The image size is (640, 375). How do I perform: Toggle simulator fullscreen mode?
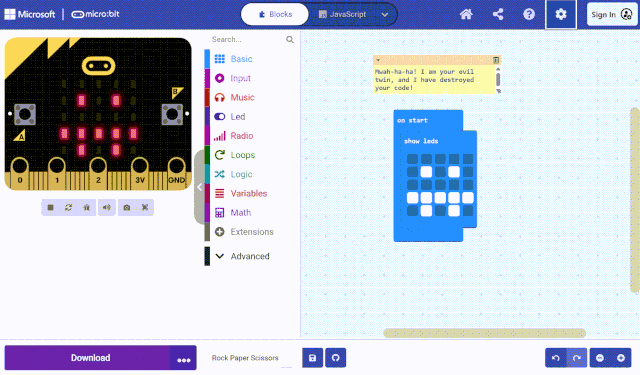[x=145, y=208]
